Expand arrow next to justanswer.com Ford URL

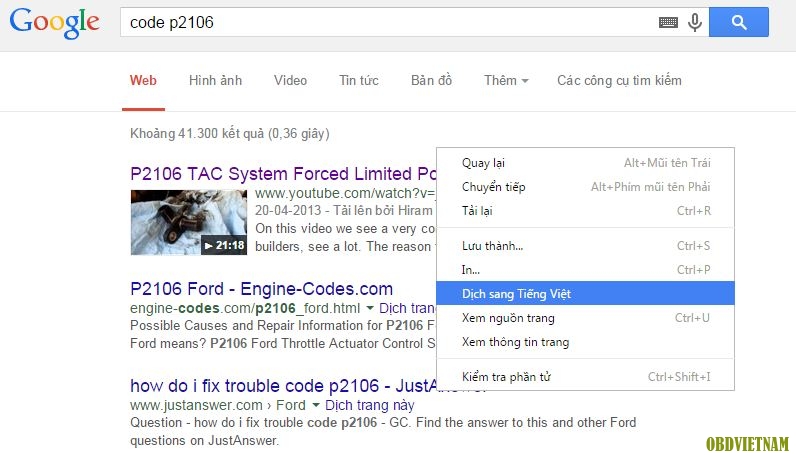click(x=316, y=405)
